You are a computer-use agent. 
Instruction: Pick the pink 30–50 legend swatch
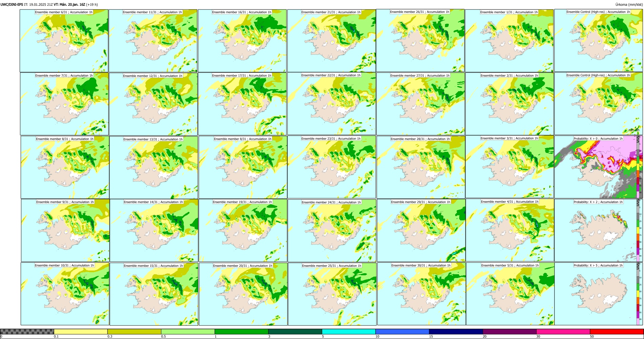[x=563, y=332]
